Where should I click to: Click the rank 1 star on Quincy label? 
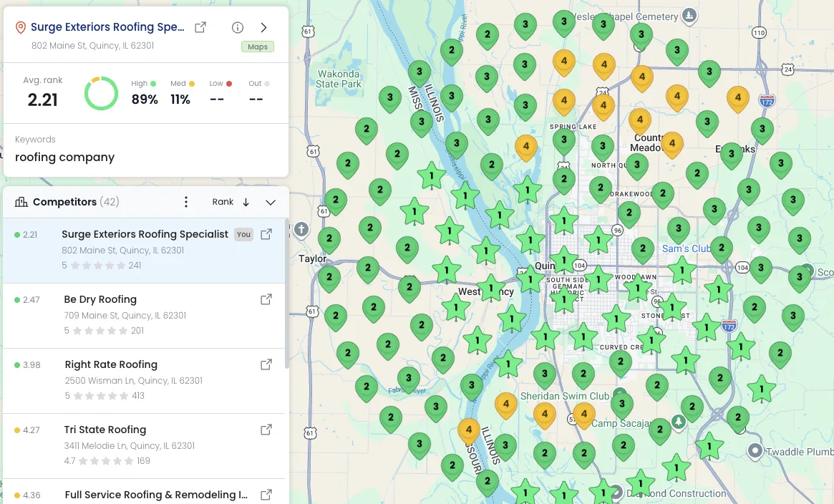(563, 261)
